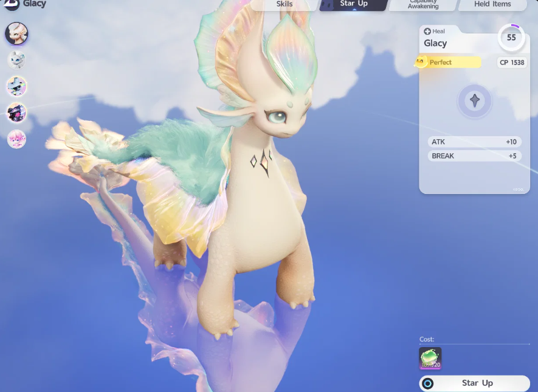Image resolution: width=538 pixels, height=392 pixels.
Task: Select the blue robot pet portrait
Action: [16, 86]
